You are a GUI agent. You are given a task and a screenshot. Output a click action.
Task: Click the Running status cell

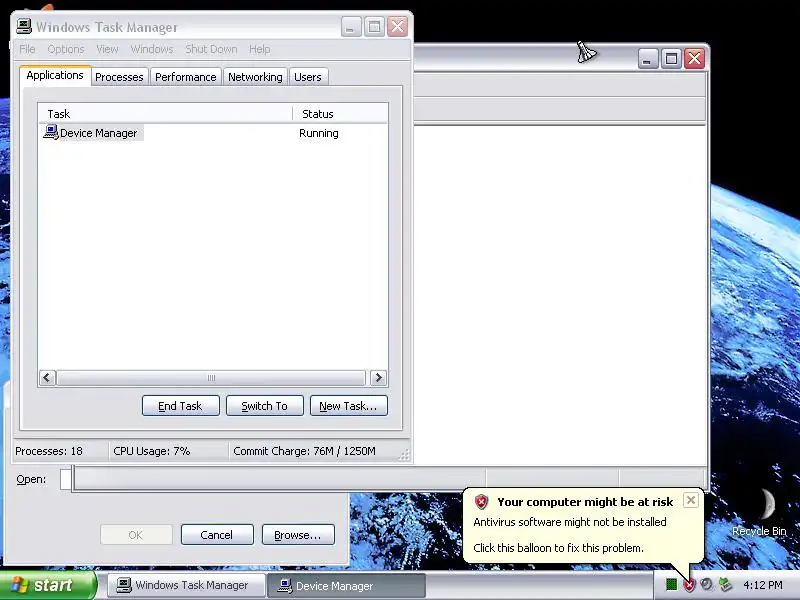point(319,133)
